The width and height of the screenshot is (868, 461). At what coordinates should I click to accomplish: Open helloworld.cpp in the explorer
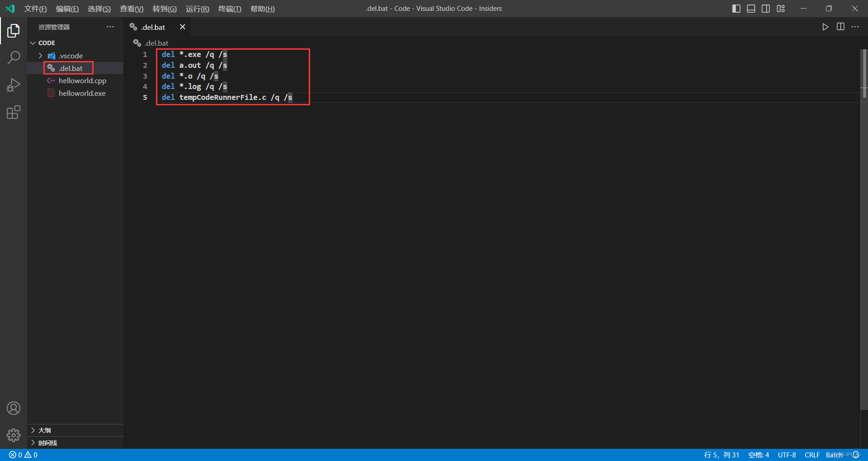coord(75,81)
